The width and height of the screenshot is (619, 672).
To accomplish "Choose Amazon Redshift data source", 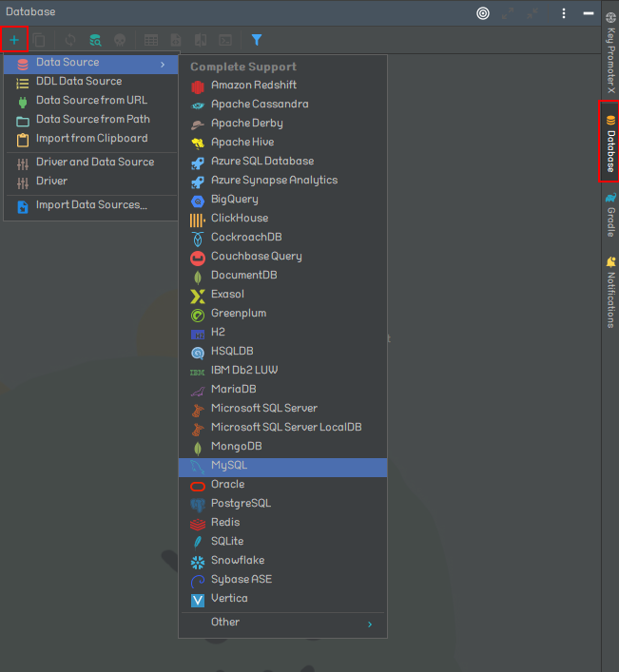I will tap(283, 86).
